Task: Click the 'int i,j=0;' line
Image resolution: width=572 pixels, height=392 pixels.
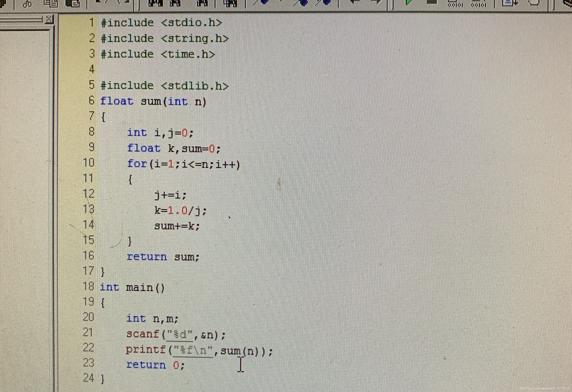Action: (x=160, y=133)
